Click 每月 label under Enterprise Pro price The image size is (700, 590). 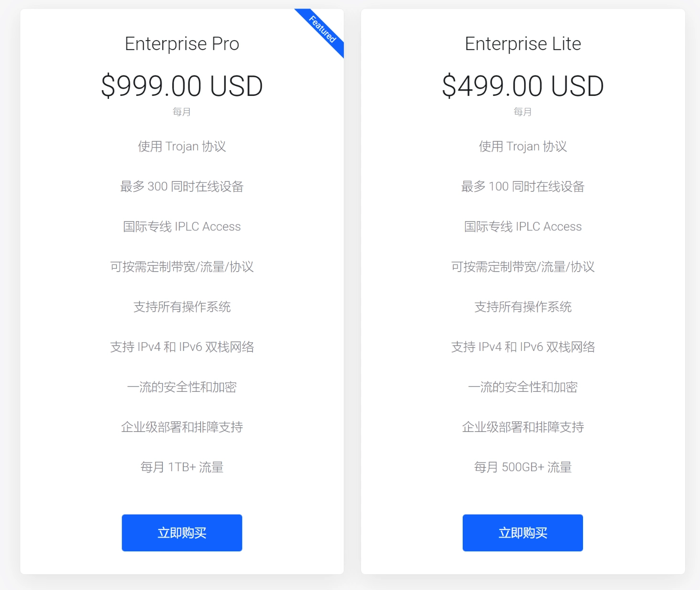(181, 112)
